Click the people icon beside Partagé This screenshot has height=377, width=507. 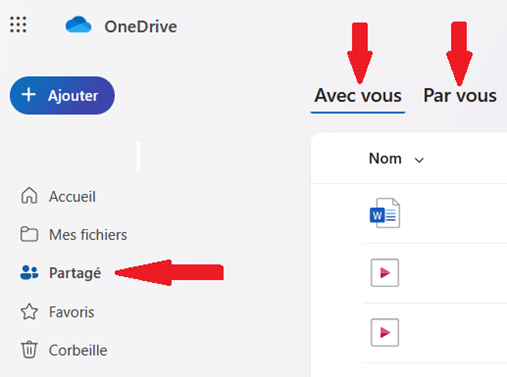point(29,273)
